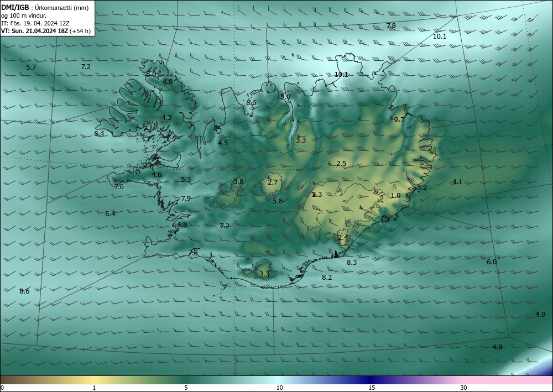This screenshot has width=553, height=392.
Task: Click the 'VT: Sun. 21.04.2024 18Z (+54 h)' line
Action: tap(46, 31)
